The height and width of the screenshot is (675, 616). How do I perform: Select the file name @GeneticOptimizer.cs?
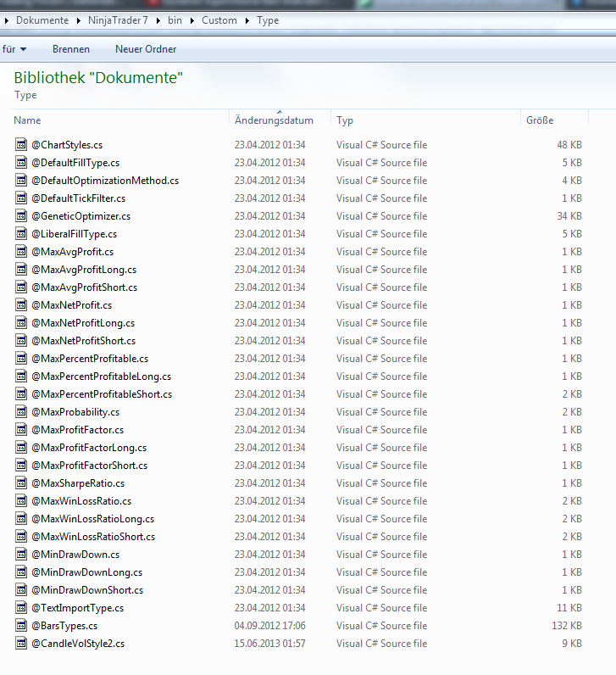[x=80, y=216]
